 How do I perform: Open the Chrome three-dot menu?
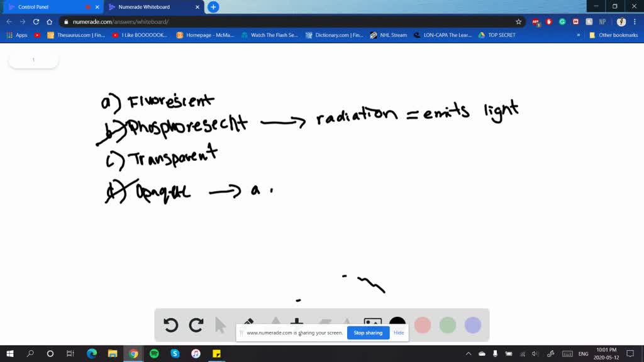click(x=635, y=22)
